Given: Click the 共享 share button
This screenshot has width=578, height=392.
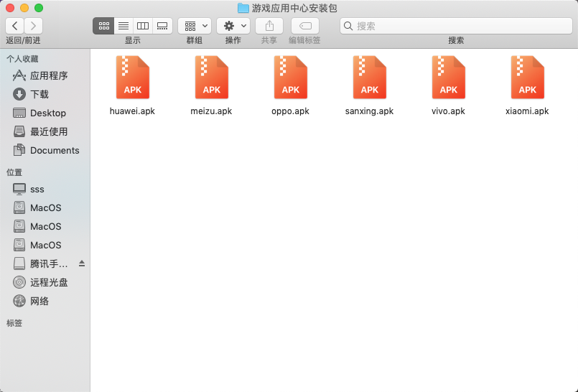Looking at the screenshot, I should click(x=269, y=26).
